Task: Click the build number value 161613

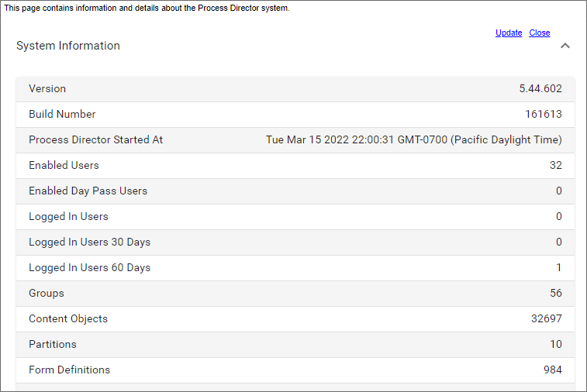Action: [x=544, y=114]
